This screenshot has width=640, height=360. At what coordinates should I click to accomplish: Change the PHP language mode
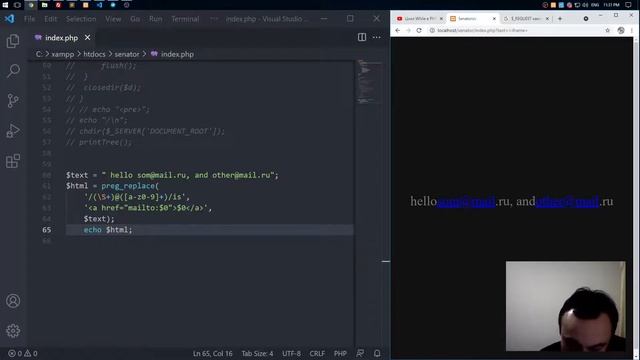(x=340, y=353)
